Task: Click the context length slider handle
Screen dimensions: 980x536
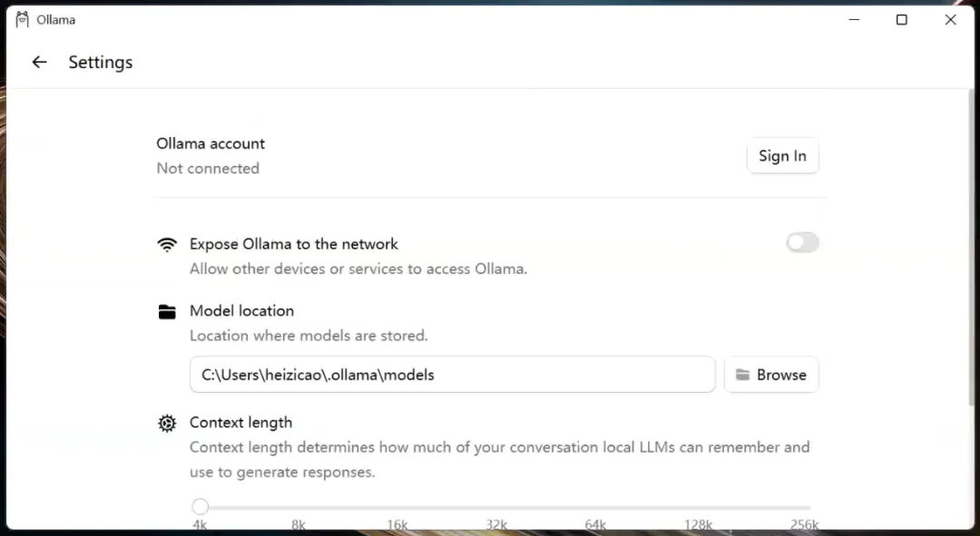Action: point(201,506)
